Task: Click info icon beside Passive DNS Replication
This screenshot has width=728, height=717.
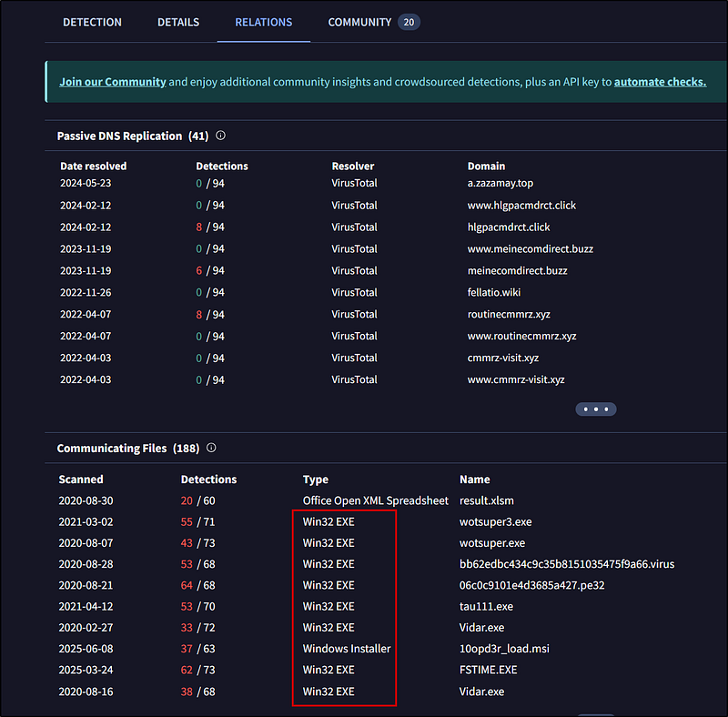Action: [220, 136]
